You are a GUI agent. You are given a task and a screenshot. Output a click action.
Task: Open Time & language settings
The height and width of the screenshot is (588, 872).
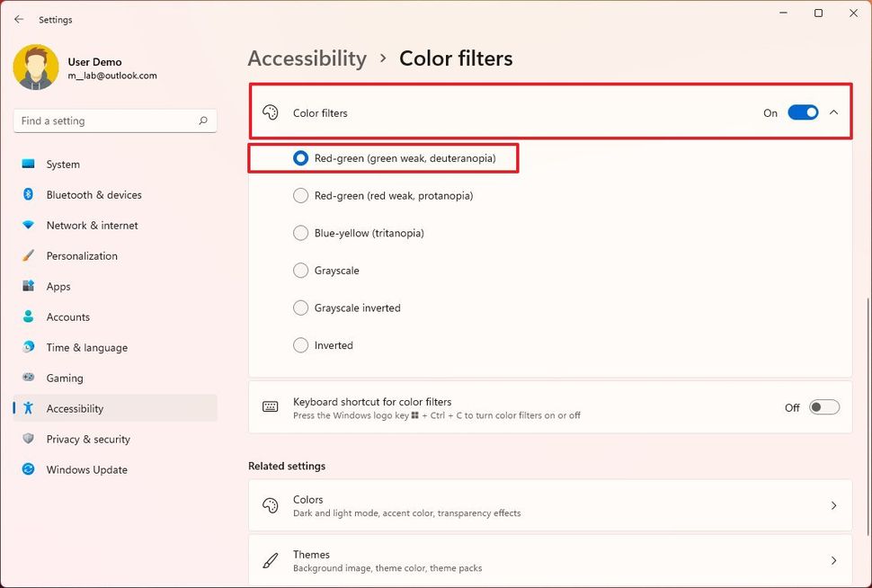click(87, 347)
